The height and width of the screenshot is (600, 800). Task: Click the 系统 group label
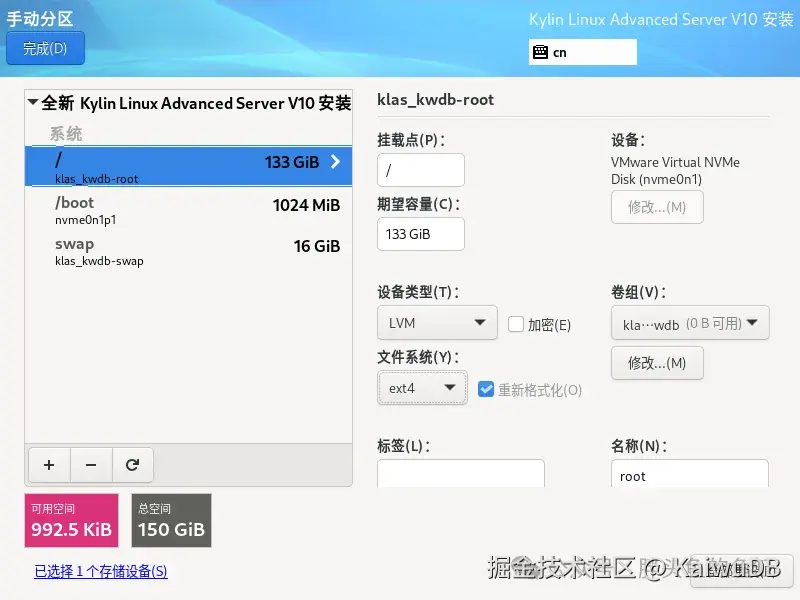(x=66, y=134)
